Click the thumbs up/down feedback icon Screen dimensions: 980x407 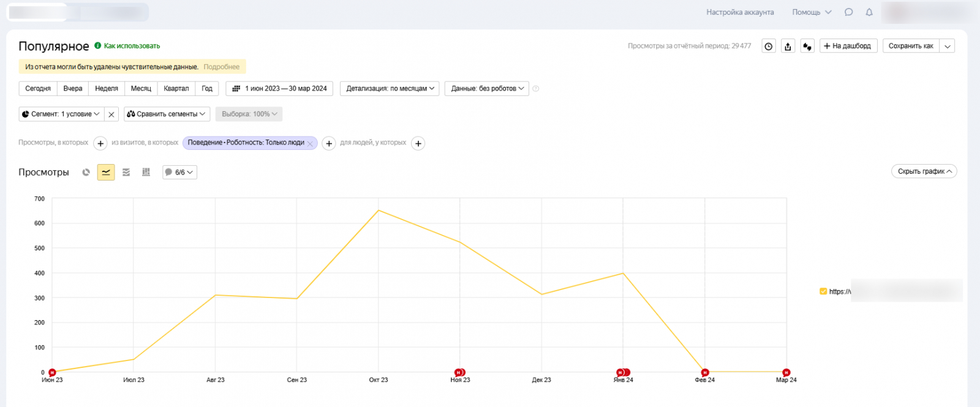click(807, 47)
